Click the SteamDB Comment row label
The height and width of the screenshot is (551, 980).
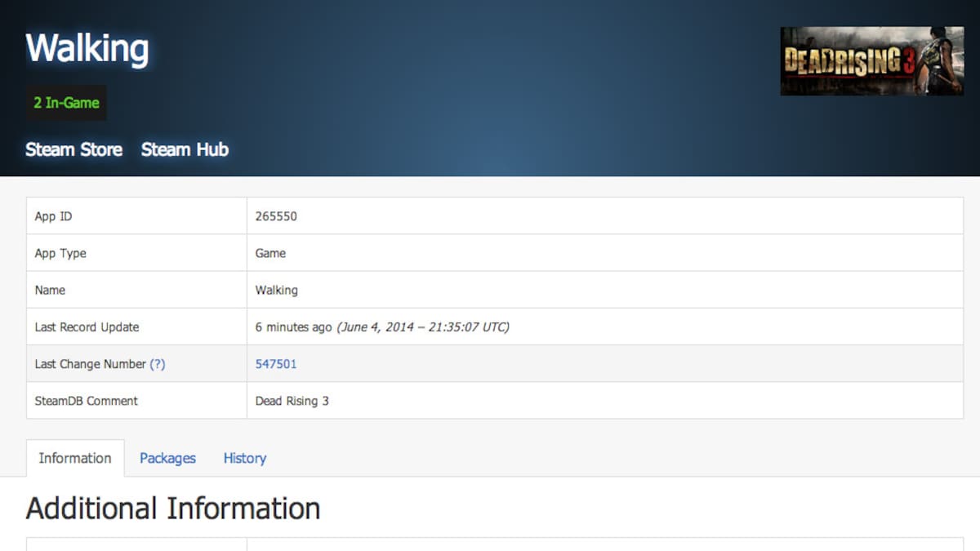tap(87, 401)
